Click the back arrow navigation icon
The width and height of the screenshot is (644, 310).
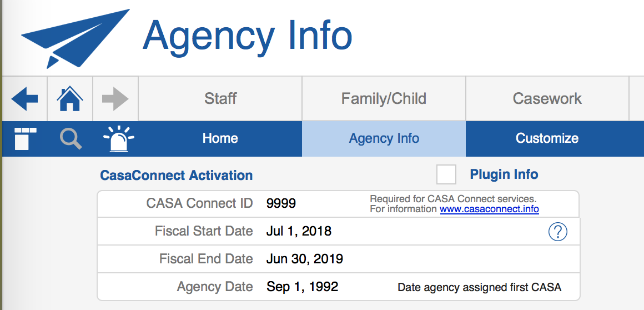[x=24, y=99]
